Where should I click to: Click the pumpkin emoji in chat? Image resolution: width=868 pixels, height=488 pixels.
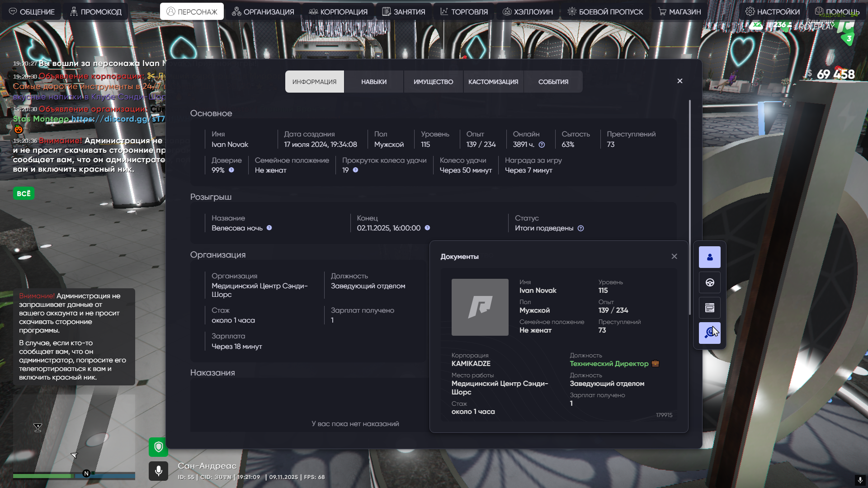pyautogui.click(x=18, y=130)
